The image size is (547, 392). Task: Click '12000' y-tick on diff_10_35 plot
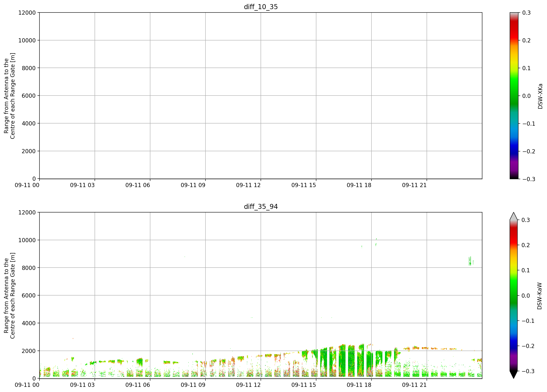(27, 12)
